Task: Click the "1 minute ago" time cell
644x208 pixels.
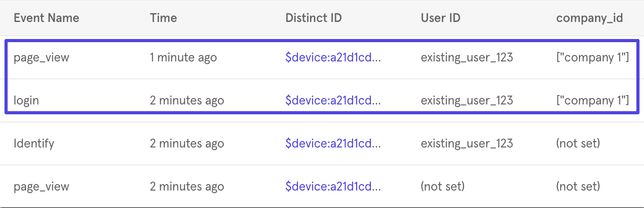Action: (x=183, y=57)
